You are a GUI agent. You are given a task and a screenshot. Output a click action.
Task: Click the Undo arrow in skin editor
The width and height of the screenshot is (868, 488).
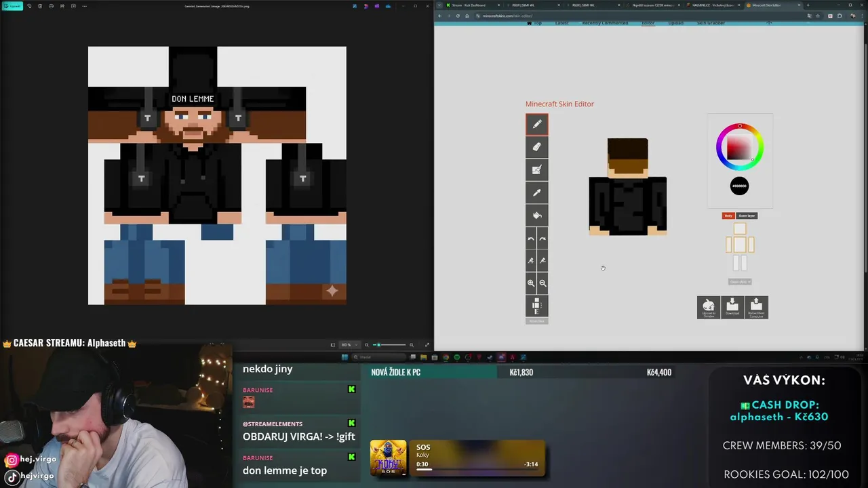coord(531,239)
